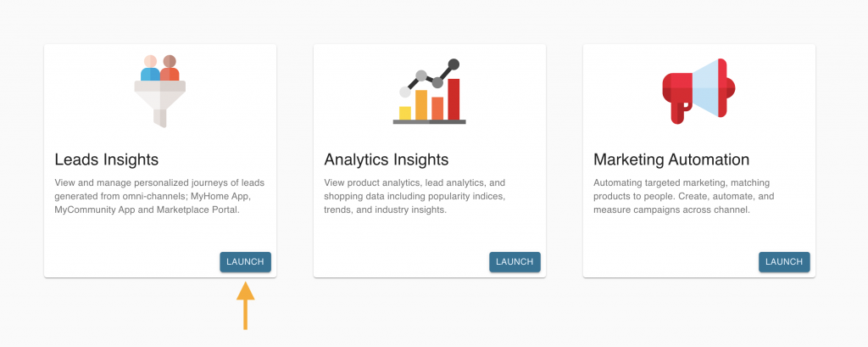
Task: Click the Marketing Automation megaphone icon
Action: 698,91
